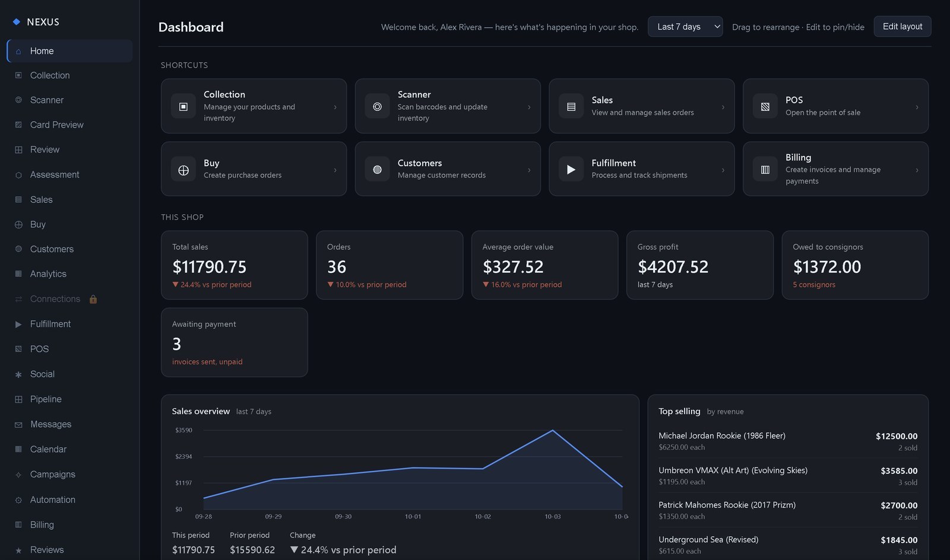The height and width of the screenshot is (560, 950).
Task: Select Patrick Mahomes Rookie (2017 Prizm) row
Action: pyautogui.click(x=788, y=511)
